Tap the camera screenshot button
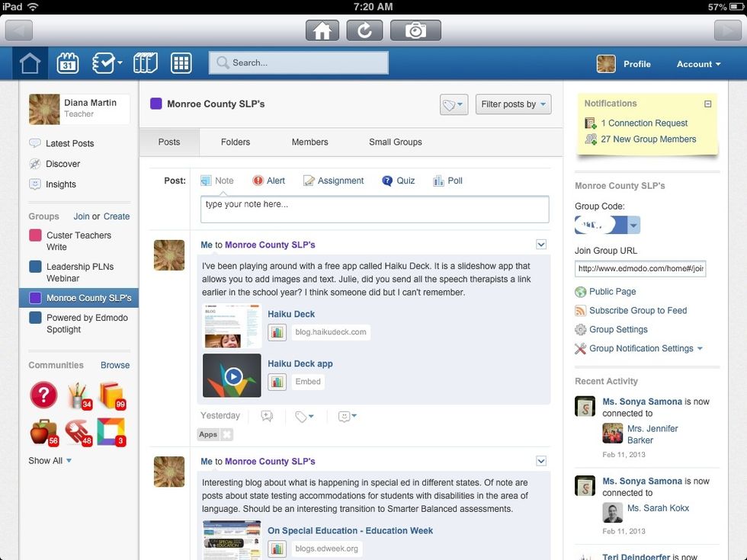 coord(415,30)
